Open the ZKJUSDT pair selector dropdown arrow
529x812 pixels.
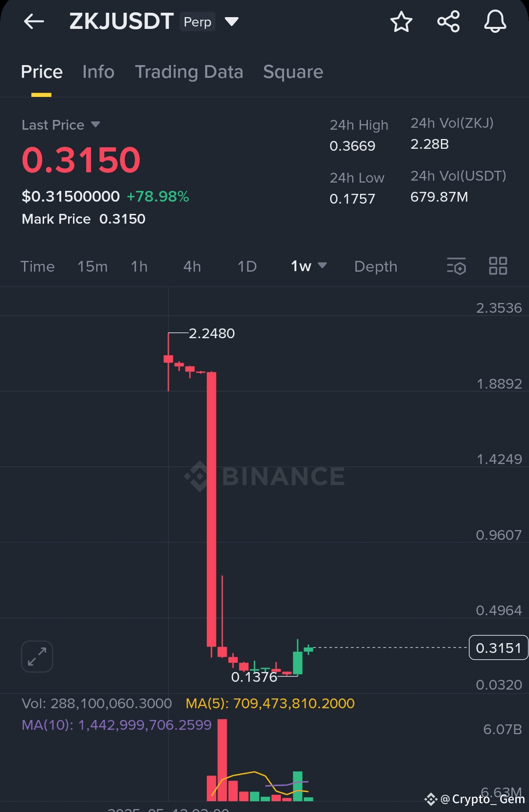click(232, 22)
